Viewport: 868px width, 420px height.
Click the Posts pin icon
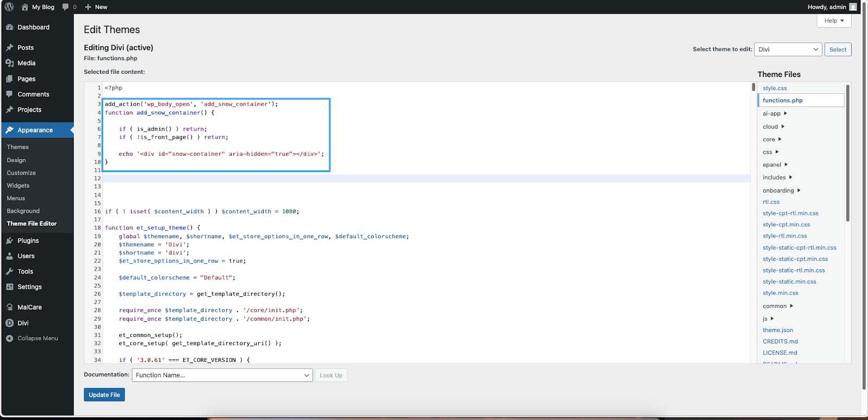pos(10,48)
